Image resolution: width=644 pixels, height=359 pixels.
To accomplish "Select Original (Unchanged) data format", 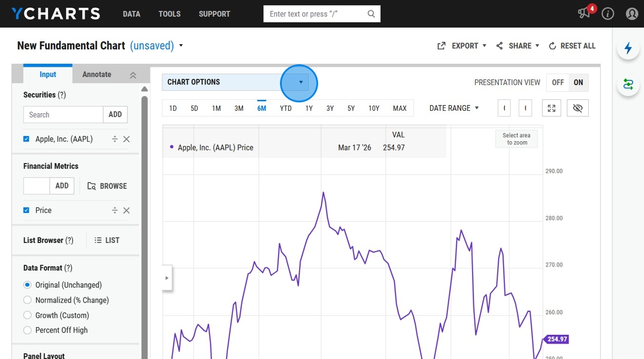I will [x=28, y=285].
